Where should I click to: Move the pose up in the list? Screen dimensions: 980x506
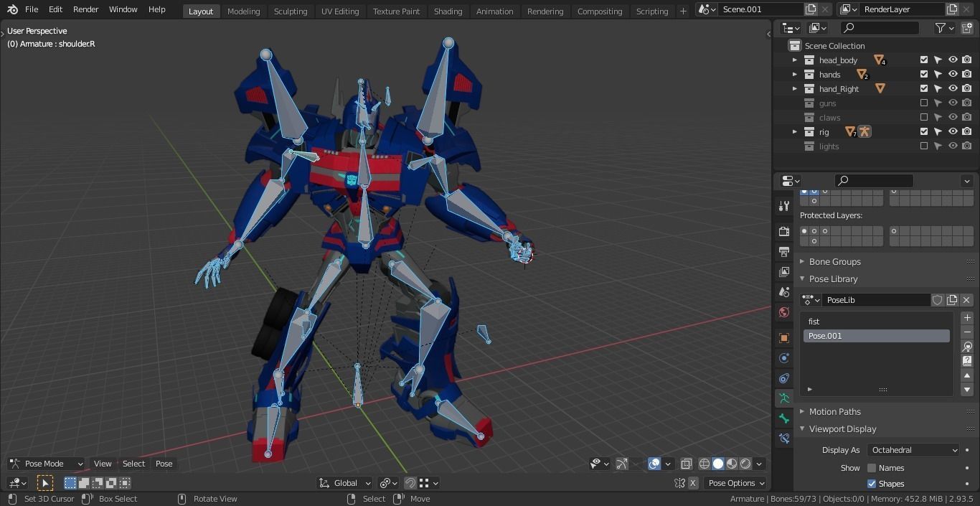(967, 375)
